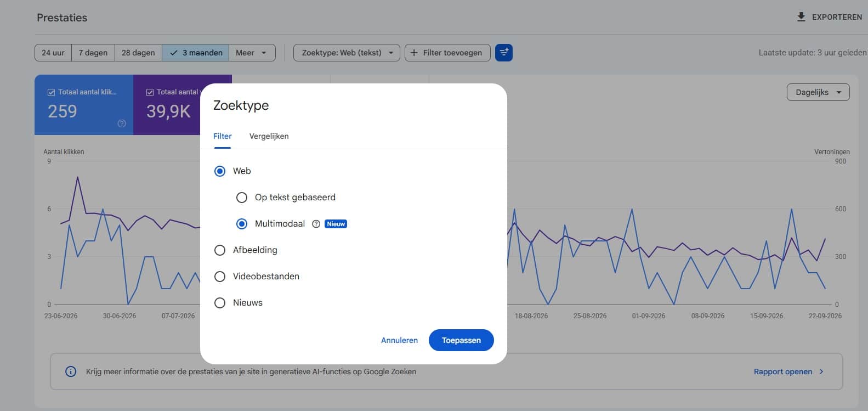
Task: Click Annuleren to dismiss the dialog
Action: (399, 340)
